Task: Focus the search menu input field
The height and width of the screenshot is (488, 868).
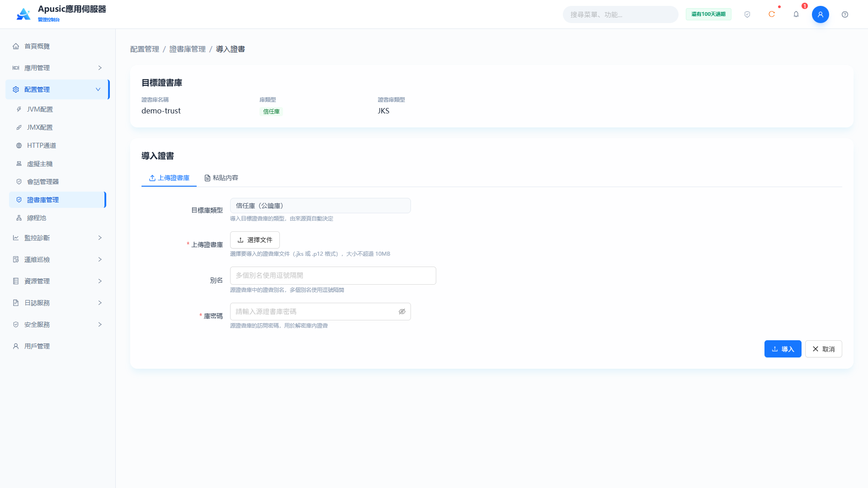Action: tap(620, 14)
